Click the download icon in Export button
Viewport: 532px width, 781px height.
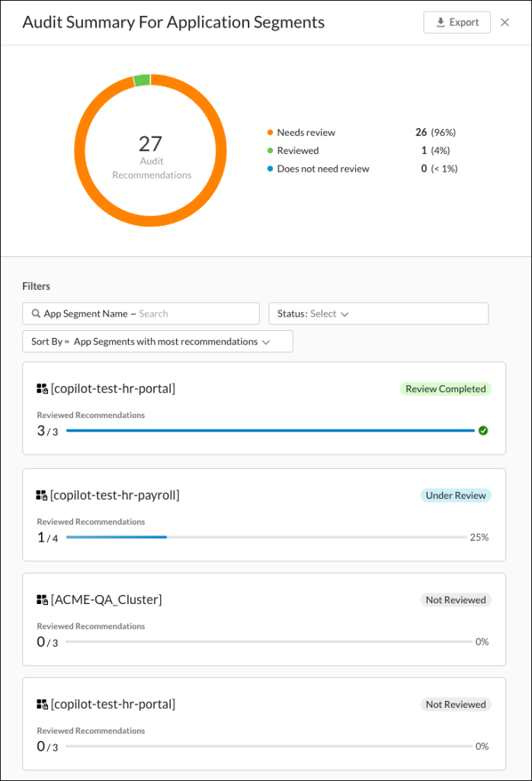click(441, 22)
